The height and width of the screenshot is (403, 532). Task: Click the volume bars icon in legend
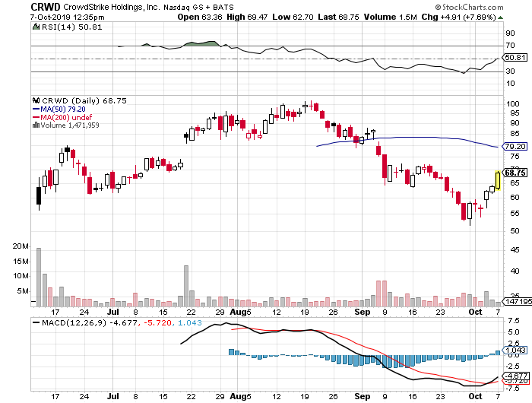(36, 125)
